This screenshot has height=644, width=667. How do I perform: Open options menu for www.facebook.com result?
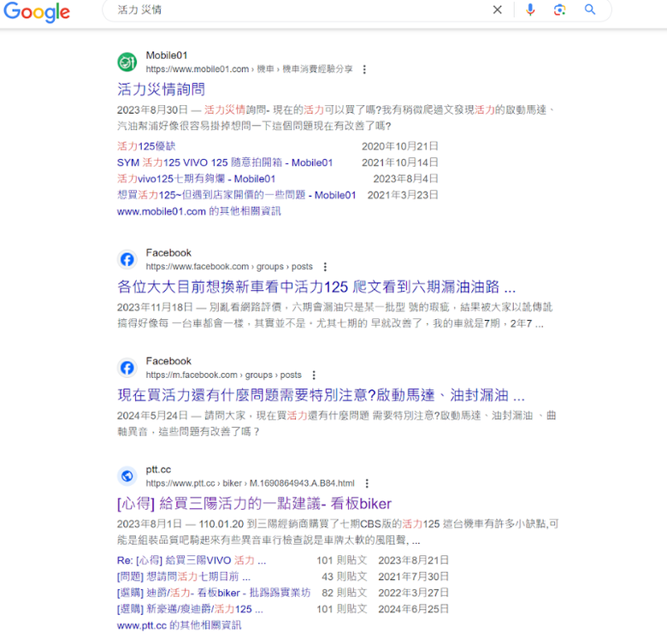coord(325,267)
